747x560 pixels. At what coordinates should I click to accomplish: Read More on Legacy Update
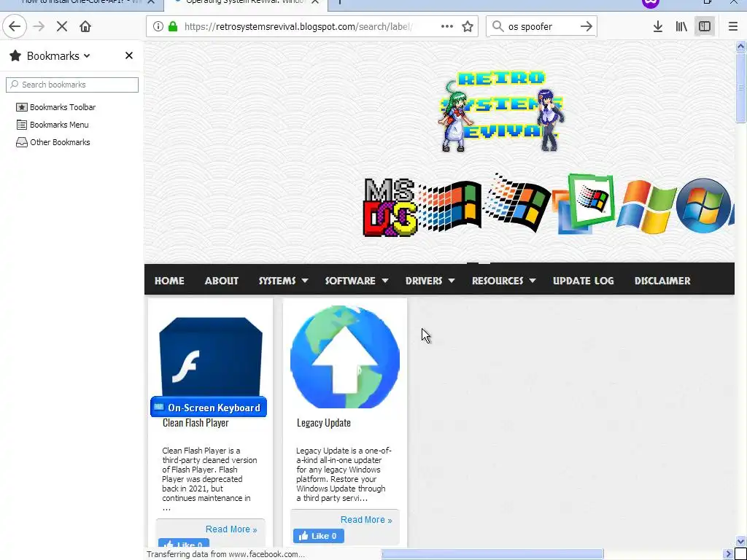(366, 519)
